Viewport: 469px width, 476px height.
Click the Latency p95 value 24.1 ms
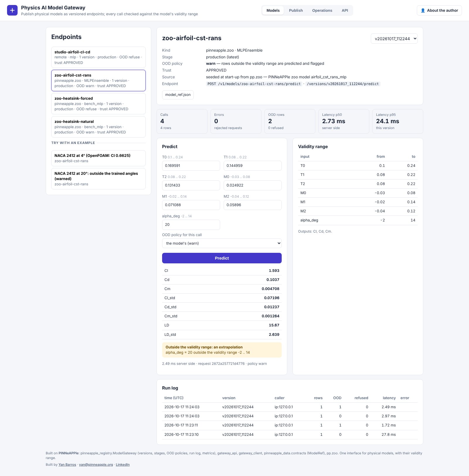388,121
